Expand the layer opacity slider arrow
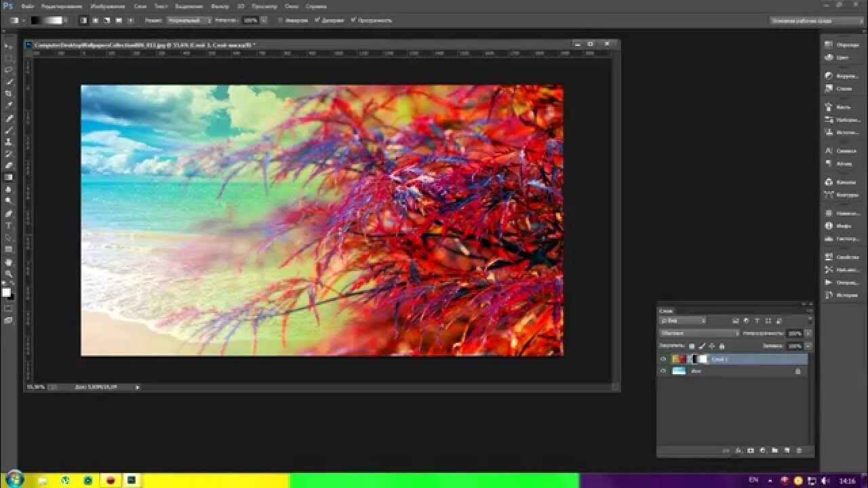This screenshot has width=868, height=488. 807,333
